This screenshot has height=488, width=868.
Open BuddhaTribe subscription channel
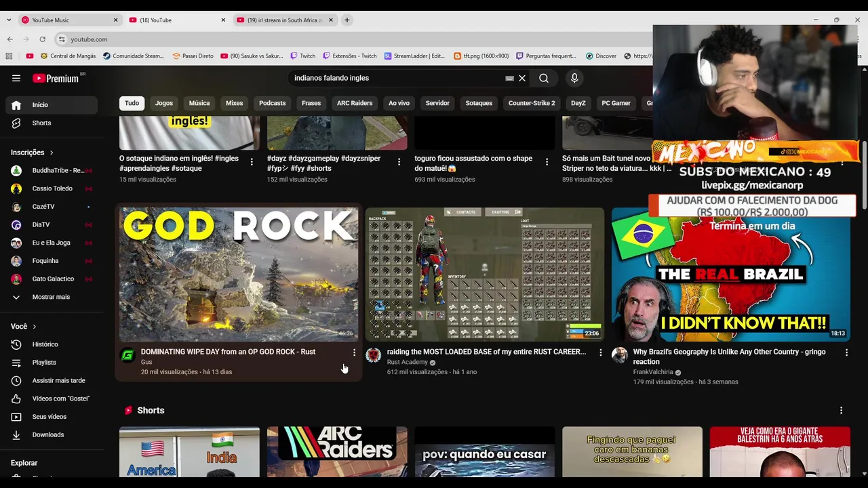52,171
